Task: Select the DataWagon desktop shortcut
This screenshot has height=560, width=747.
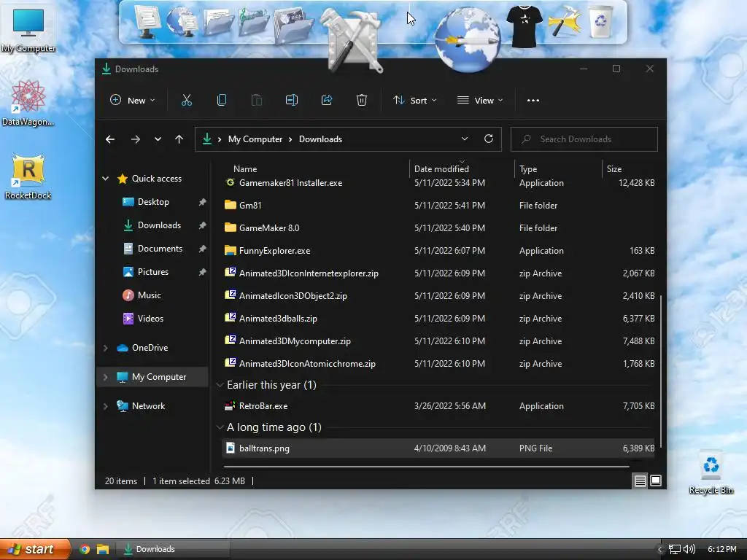Action: [28, 104]
